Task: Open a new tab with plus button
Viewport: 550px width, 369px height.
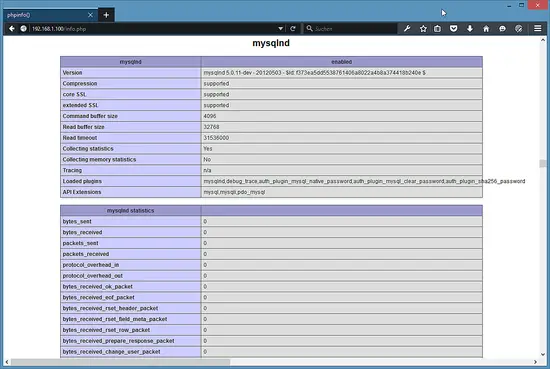Action: pos(106,15)
